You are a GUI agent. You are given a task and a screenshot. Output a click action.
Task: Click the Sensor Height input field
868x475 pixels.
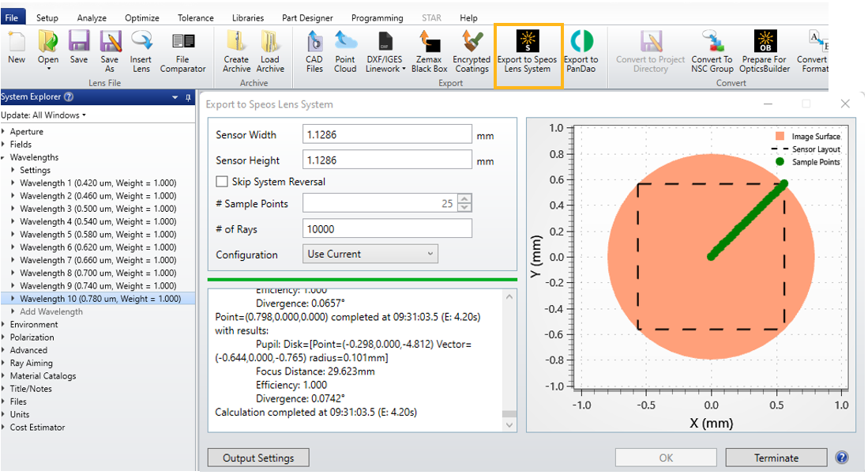[x=387, y=160]
